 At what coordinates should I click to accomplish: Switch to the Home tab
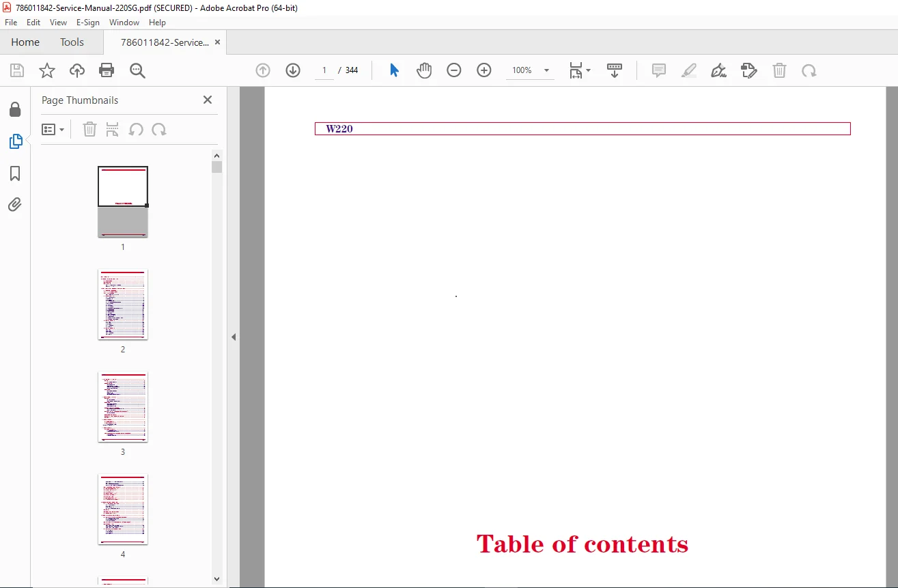(x=25, y=42)
